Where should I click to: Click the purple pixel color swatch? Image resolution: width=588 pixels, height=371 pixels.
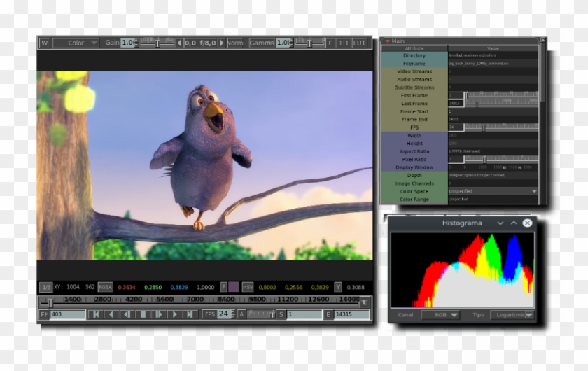coord(234,287)
